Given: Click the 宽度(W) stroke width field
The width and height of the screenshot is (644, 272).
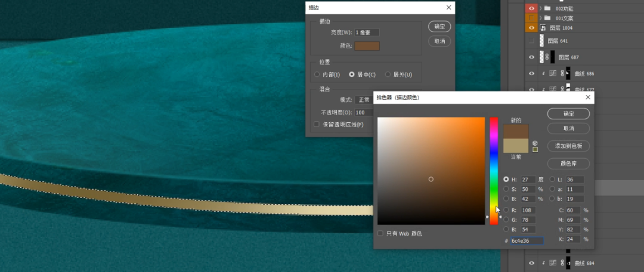Looking at the screenshot, I should coord(367,32).
